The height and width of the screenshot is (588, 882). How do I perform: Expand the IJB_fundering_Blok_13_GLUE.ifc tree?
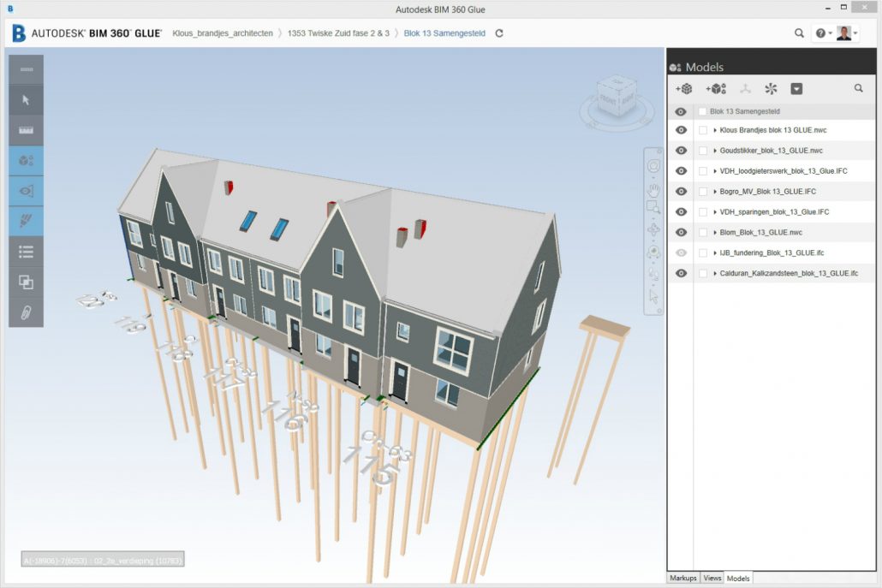tap(715, 253)
